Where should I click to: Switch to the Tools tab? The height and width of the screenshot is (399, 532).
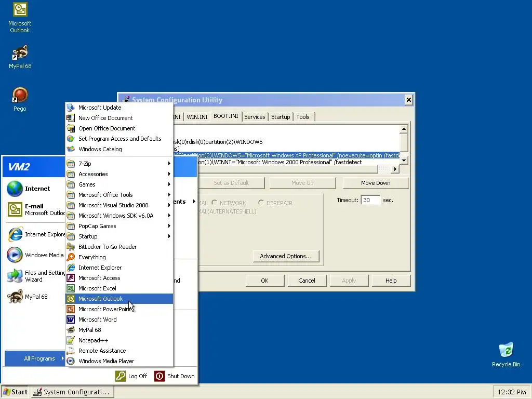(303, 117)
